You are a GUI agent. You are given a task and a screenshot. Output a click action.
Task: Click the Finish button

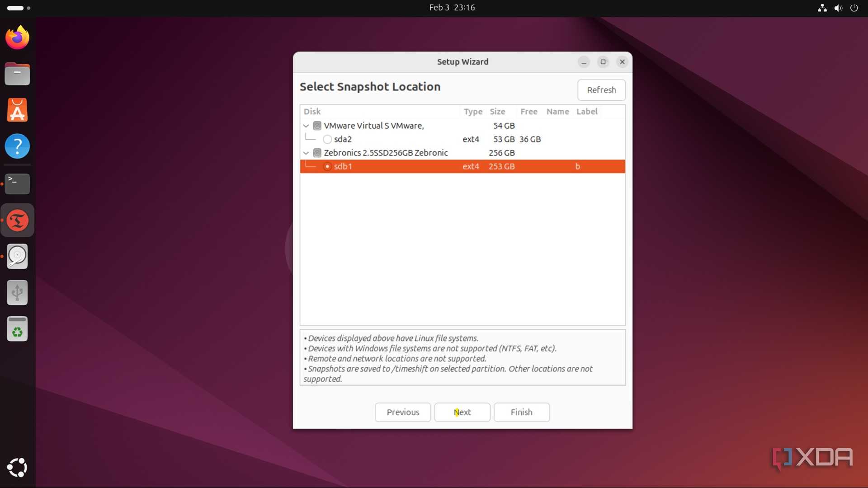(522, 412)
